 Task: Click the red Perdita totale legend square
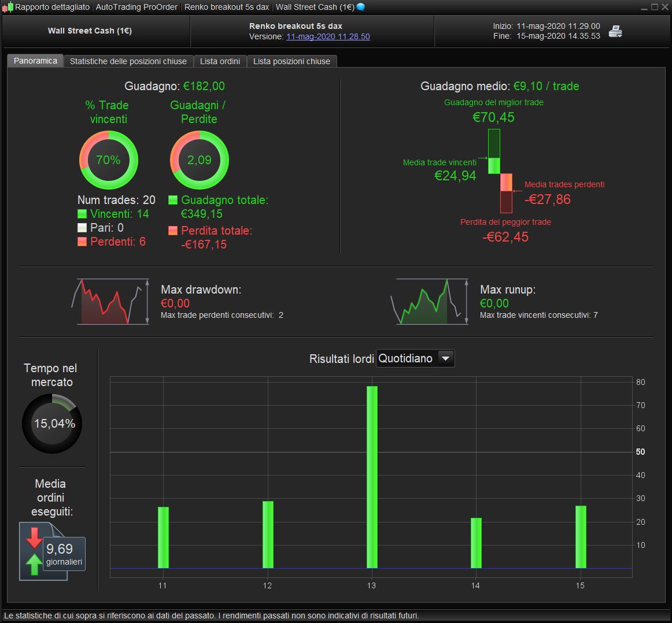173,231
